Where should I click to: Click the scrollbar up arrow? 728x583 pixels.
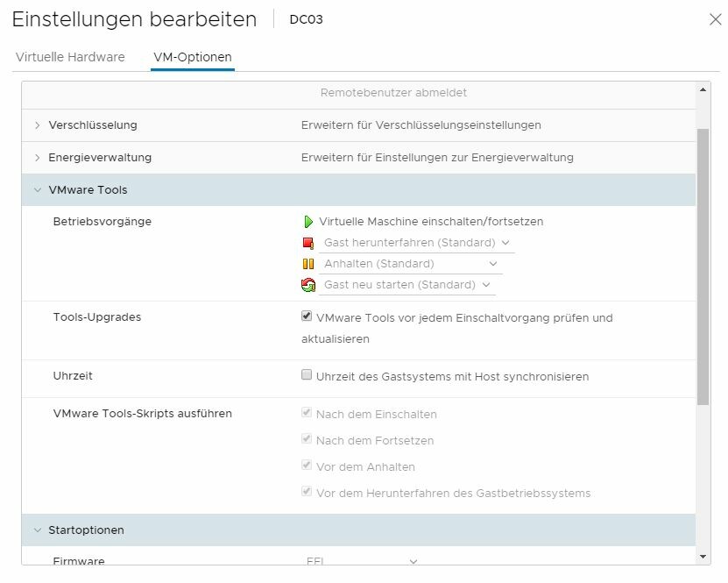coord(703,89)
